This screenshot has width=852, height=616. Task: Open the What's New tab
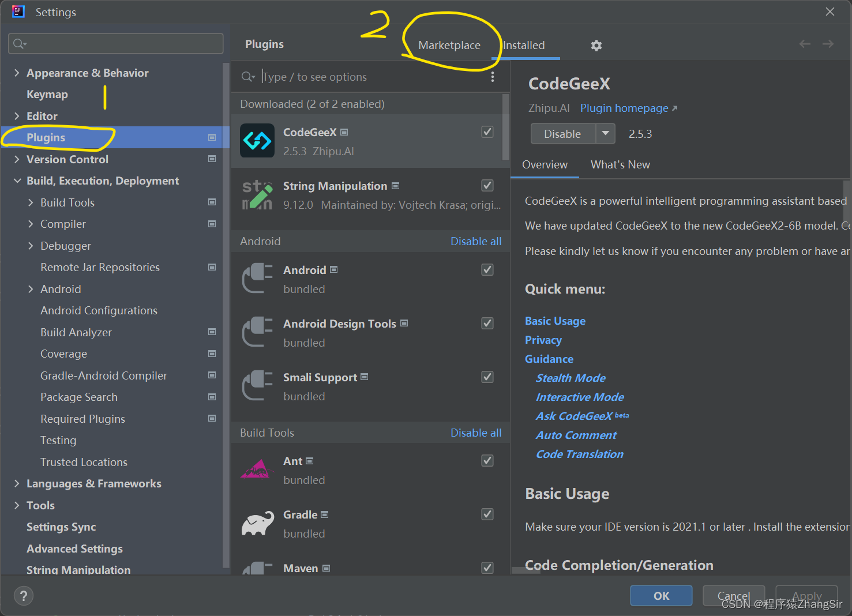[x=620, y=164]
